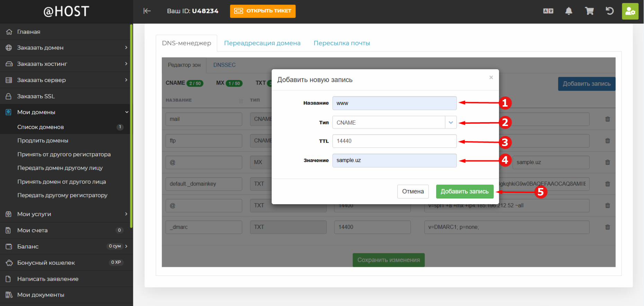This screenshot has height=306, width=644.
Task: Close the Добавить новую запись dialog
Action: pos(491,78)
